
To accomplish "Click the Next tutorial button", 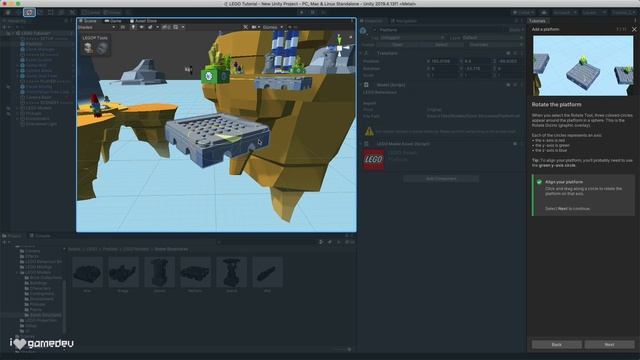I will click(x=609, y=344).
